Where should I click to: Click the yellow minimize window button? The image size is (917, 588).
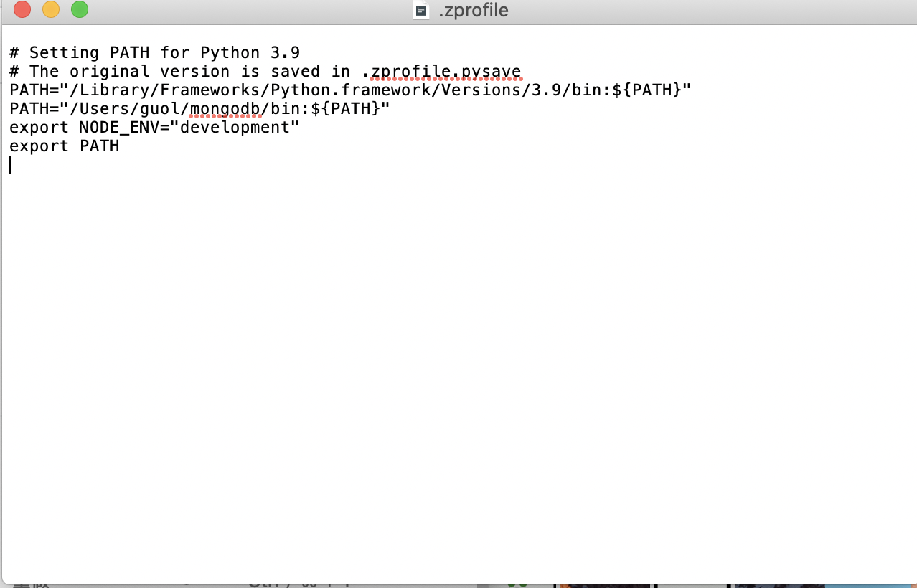click(50, 10)
